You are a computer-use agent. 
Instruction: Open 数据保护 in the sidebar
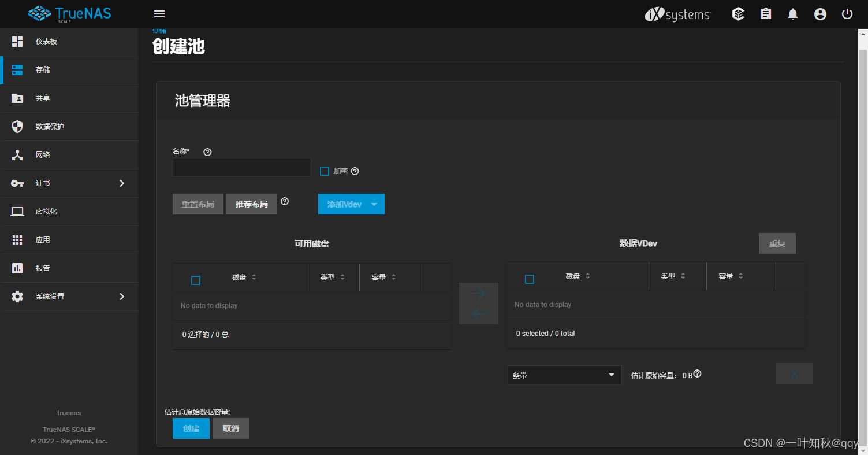tap(69, 127)
